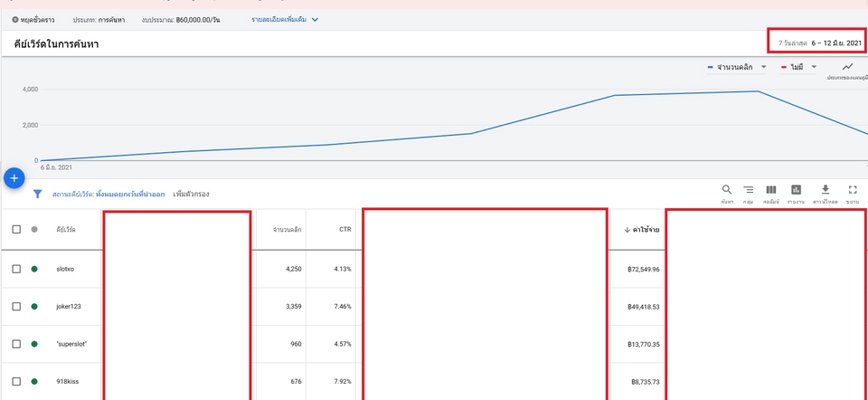Click CTR value 7.92%
This screenshot has width=868, height=400.
[342, 382]
